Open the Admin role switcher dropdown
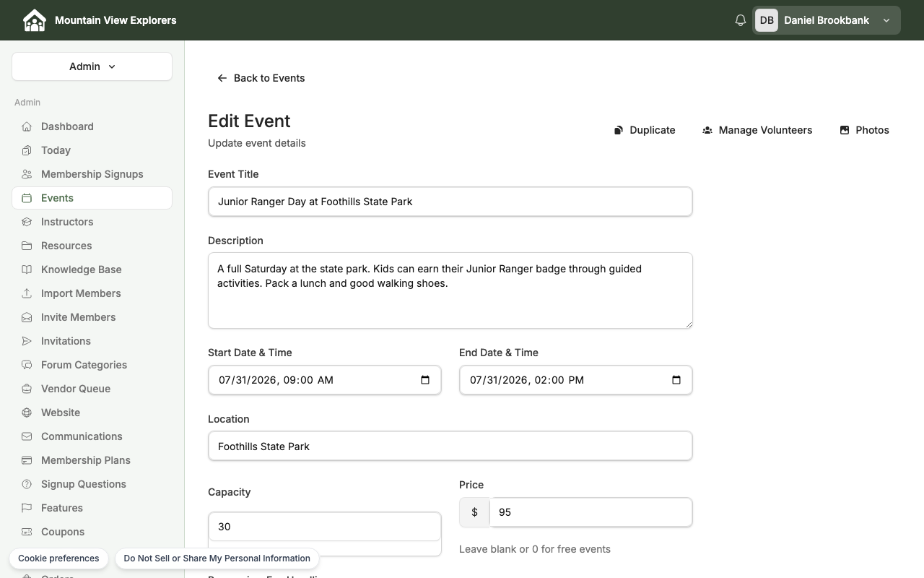 click(92, 66)
